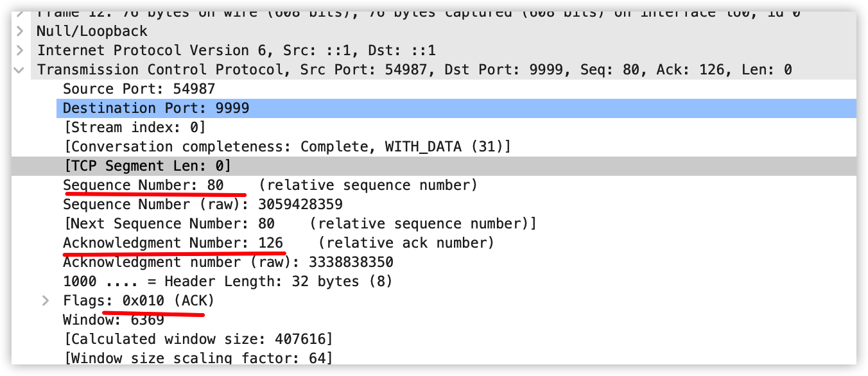Expand the Flags 0x010 disclosure arrow
Viewport: 868px width, 376px height.
[46, 300]
